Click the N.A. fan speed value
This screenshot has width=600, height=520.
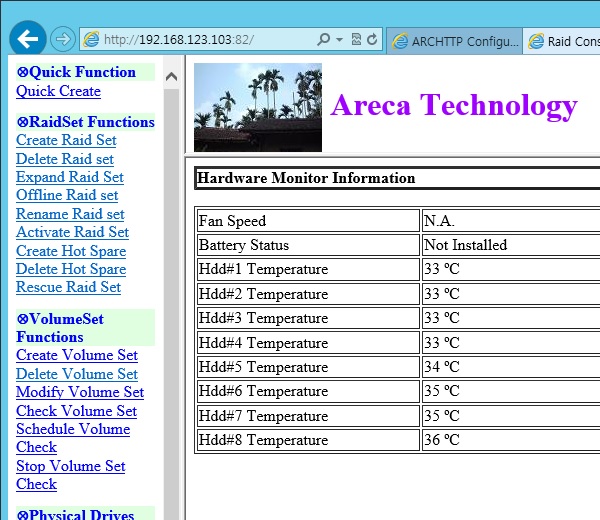[x=439, y=221]
